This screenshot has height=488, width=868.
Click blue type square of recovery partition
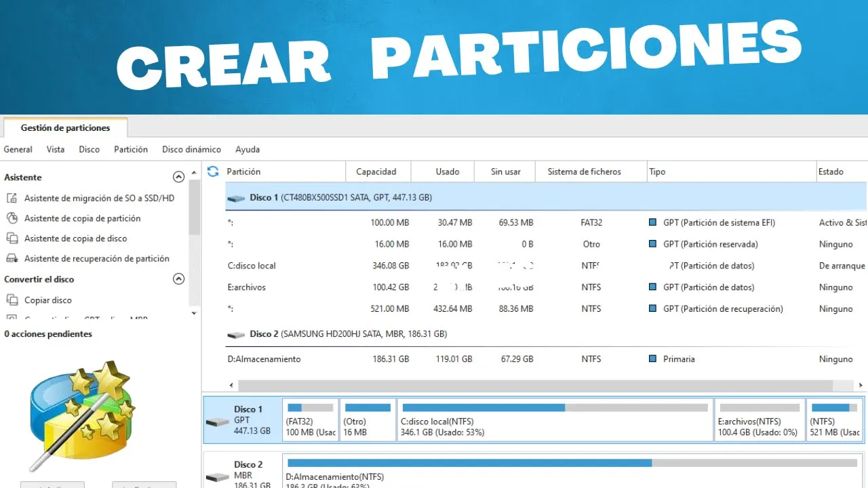[652, 308]
